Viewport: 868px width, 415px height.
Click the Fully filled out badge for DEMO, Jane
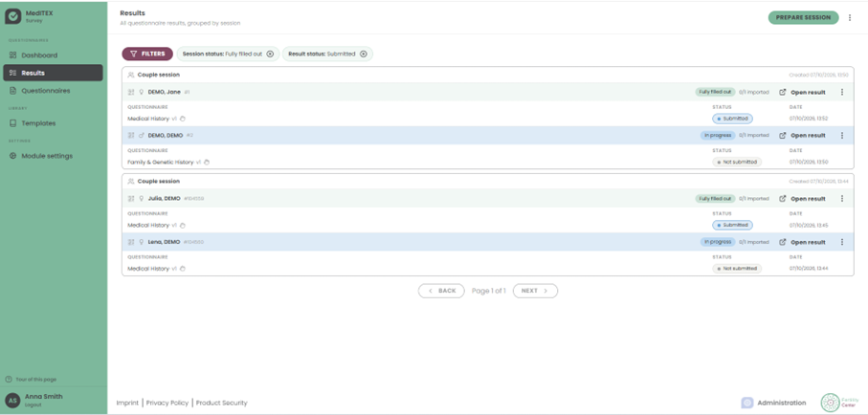pyautogui.click(x=715, y=92)
